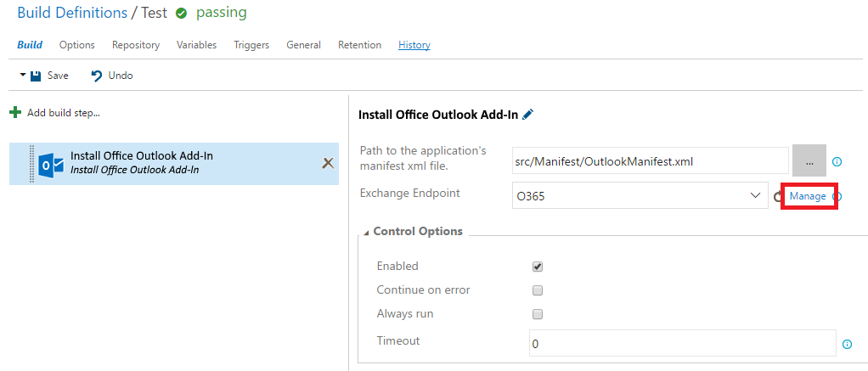Check the Continue on error checkbox

click(538, 290)
